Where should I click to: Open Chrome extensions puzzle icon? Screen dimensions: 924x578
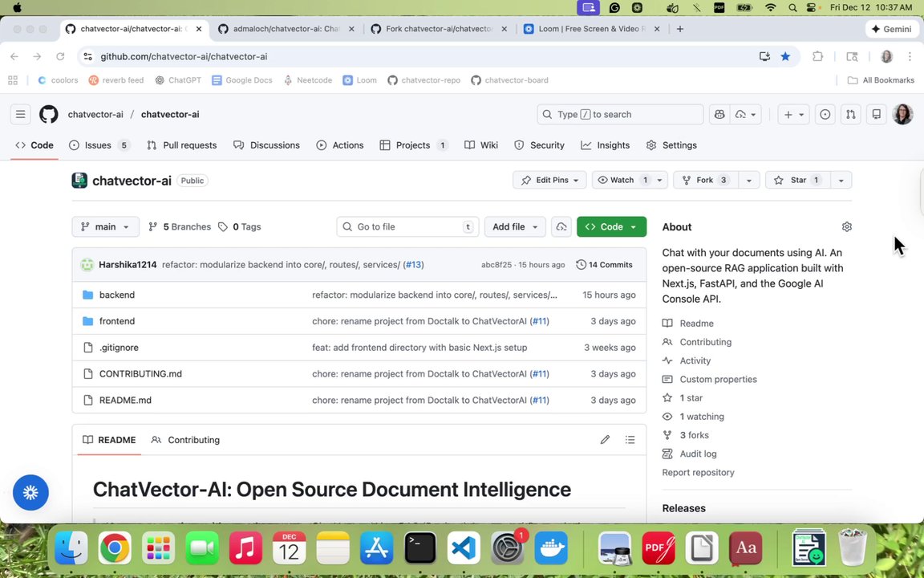tap(817, 57)
